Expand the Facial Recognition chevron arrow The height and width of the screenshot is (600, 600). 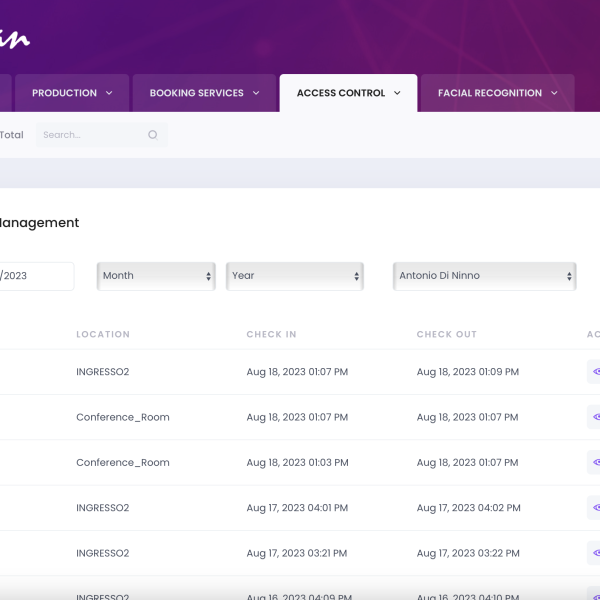pos(554,93)
